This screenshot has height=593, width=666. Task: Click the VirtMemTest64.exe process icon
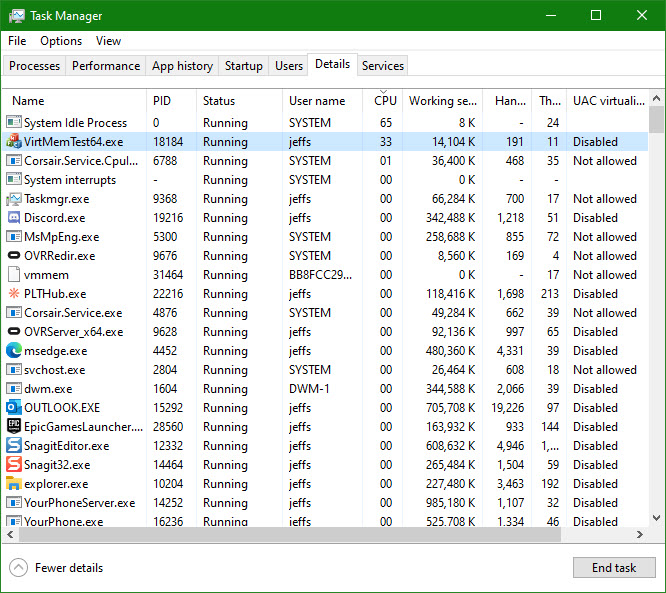coord(14,141)
